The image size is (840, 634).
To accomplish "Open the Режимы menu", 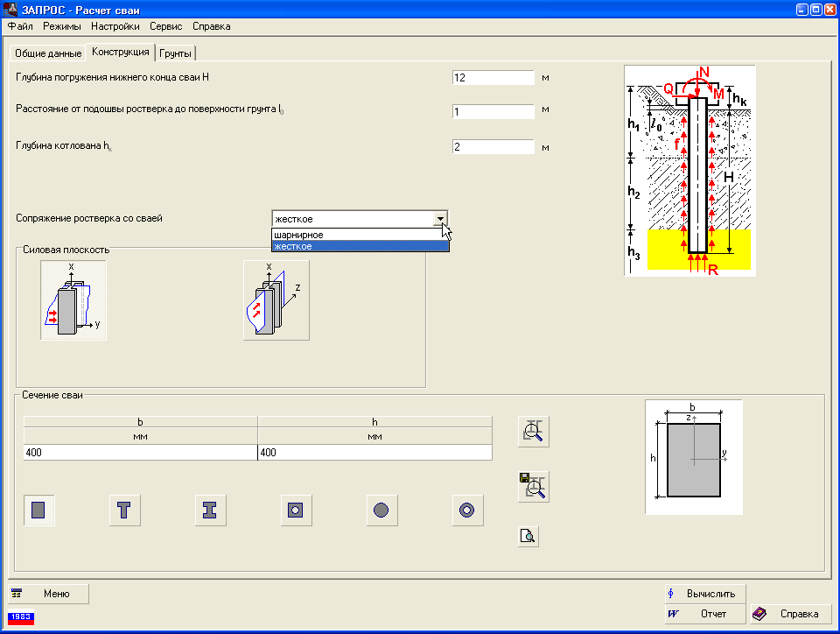I will pos(62,26).
